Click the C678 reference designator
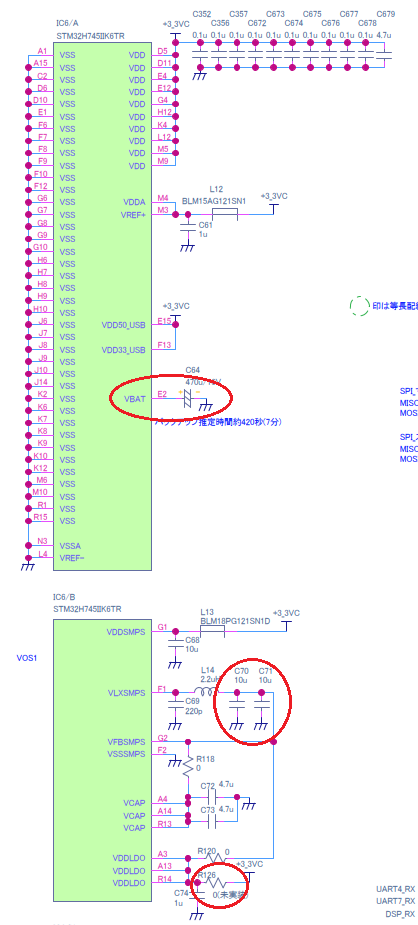Image resolution: width=418 pixels, height=925 pixels. pos(367,23)
